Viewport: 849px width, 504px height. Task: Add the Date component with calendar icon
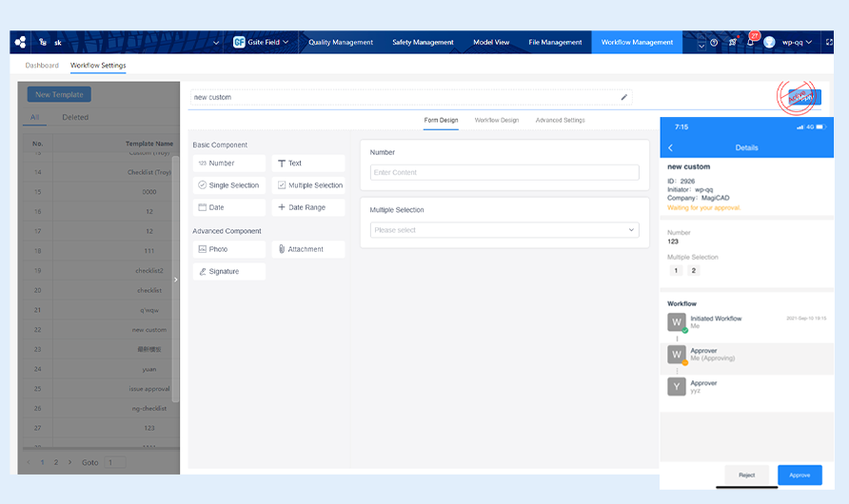coord(228,207)
